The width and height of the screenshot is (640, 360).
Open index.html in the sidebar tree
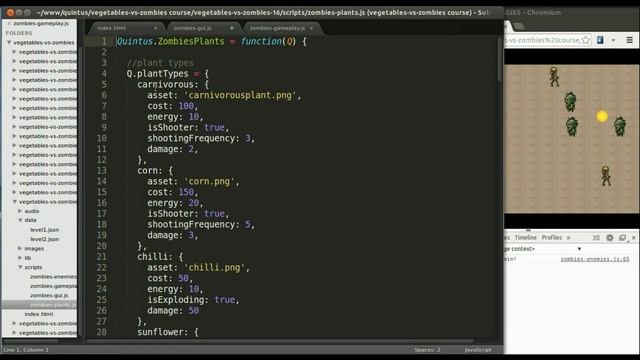39,314
